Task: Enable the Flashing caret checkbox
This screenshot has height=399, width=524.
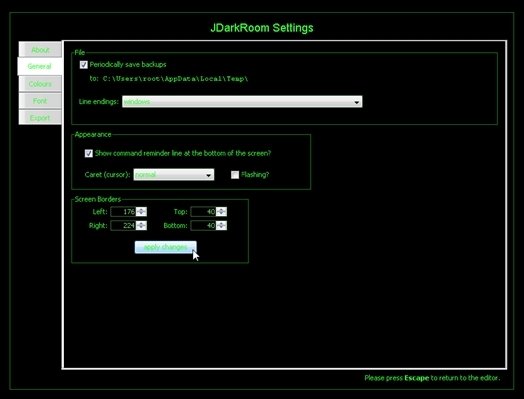Action: [235, 174]
